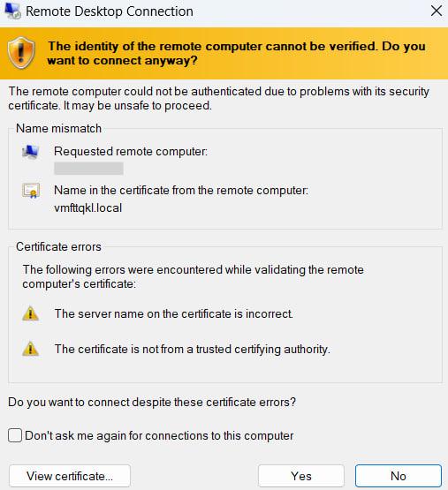
Task: Click the vmfttqkl.local certificate name
Action: (x=87, y=208)
